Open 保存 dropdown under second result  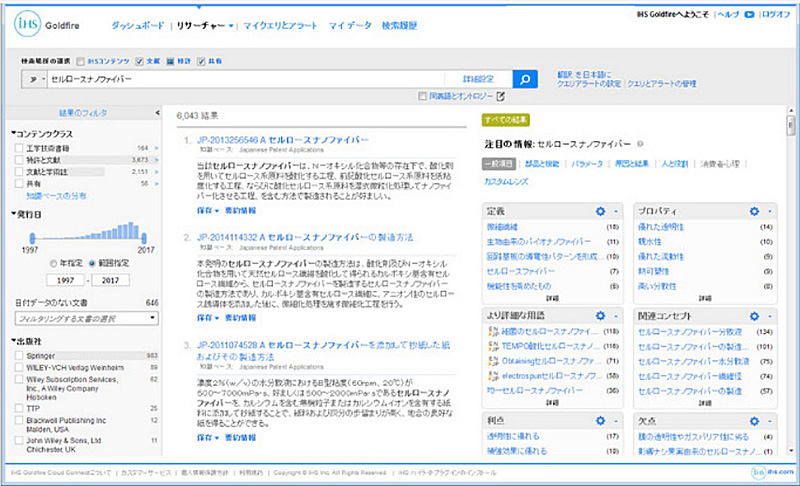click(208, 317)
